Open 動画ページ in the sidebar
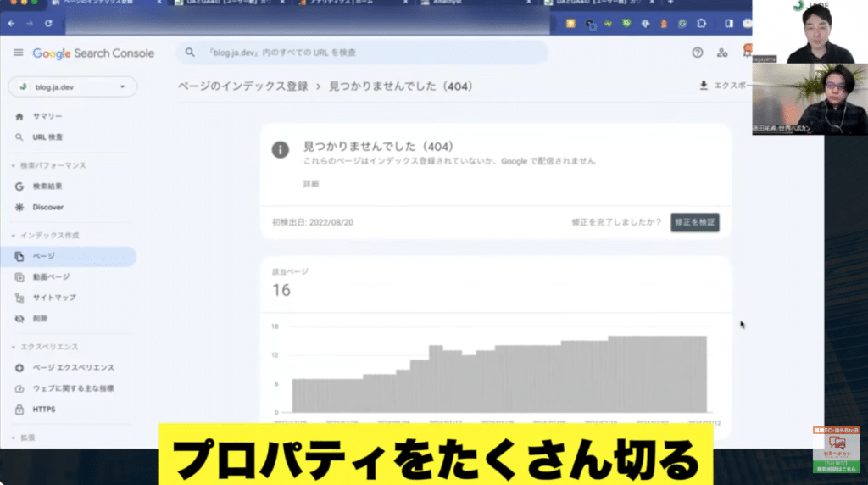 tap(51, 276)
